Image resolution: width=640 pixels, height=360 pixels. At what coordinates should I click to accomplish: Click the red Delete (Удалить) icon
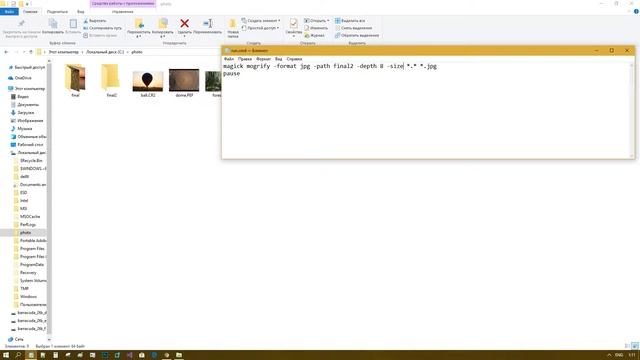click(184, 24)
